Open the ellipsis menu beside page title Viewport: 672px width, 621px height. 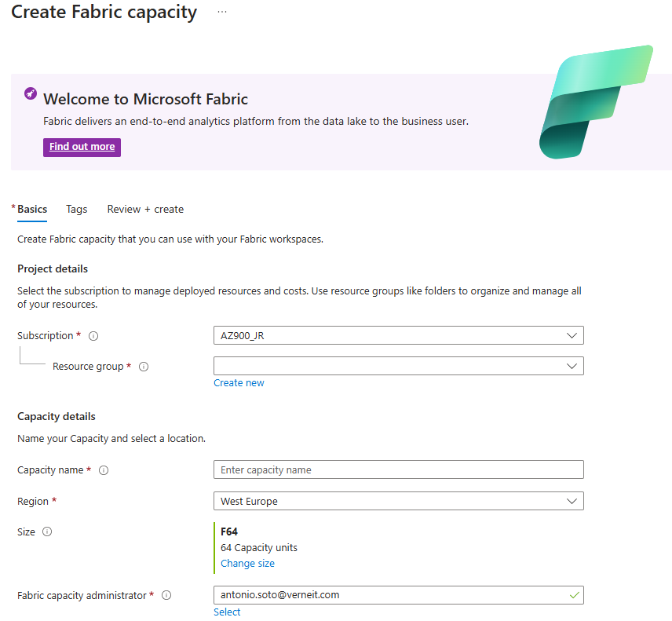[222, 13]
